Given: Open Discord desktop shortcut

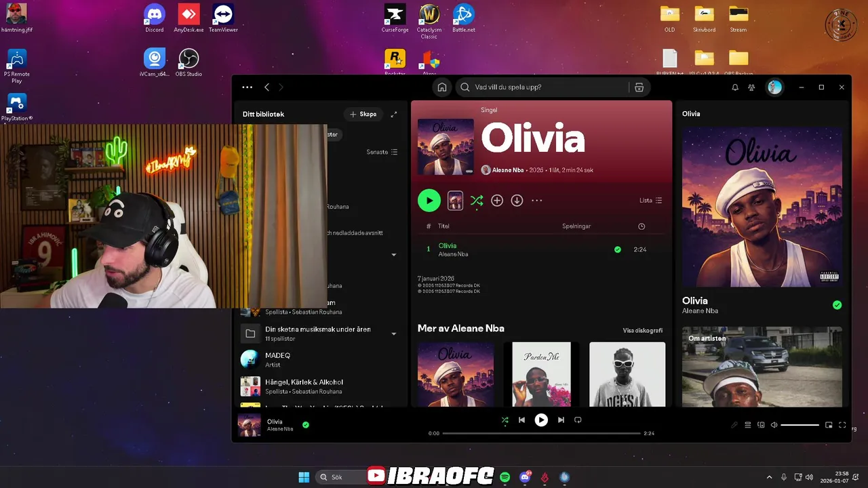Looking at the screenshot, I should 155,18.
